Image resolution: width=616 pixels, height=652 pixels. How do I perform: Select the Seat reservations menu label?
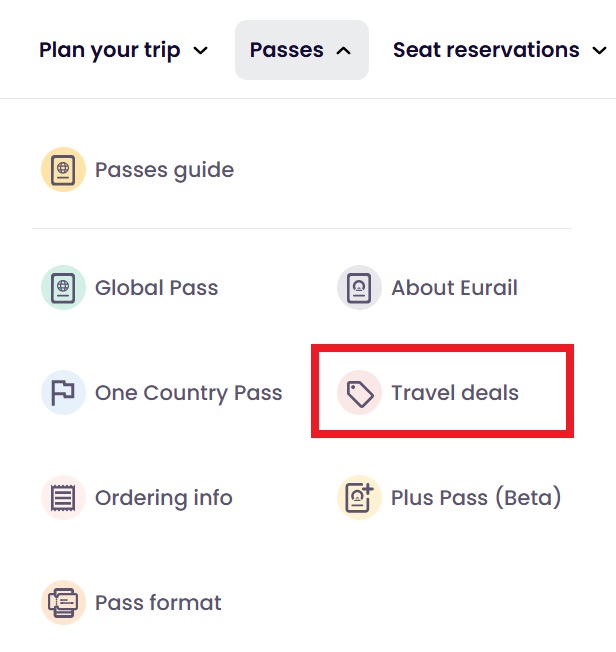point(486,50)
